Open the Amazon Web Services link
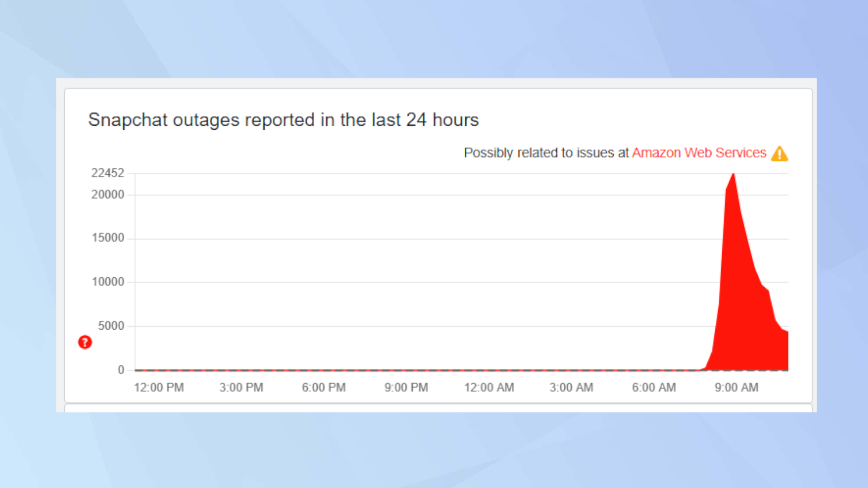Image resolution: width=868 pixels, height=488 pixels. pos(699,153)
